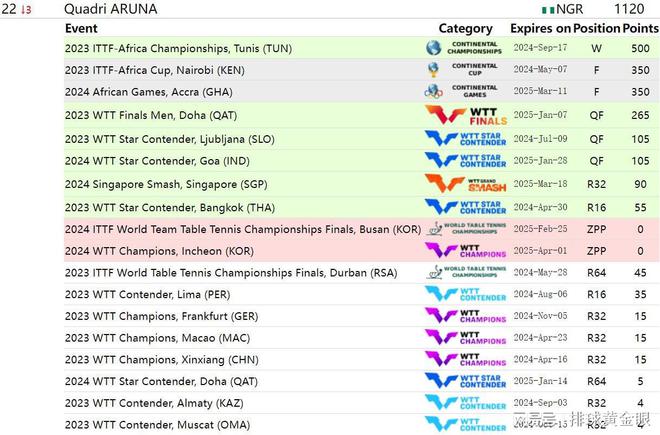Screen dimensions: 660x435
Task: Click WTT Champions logo in Incheon row
Action: coord(465,251)
